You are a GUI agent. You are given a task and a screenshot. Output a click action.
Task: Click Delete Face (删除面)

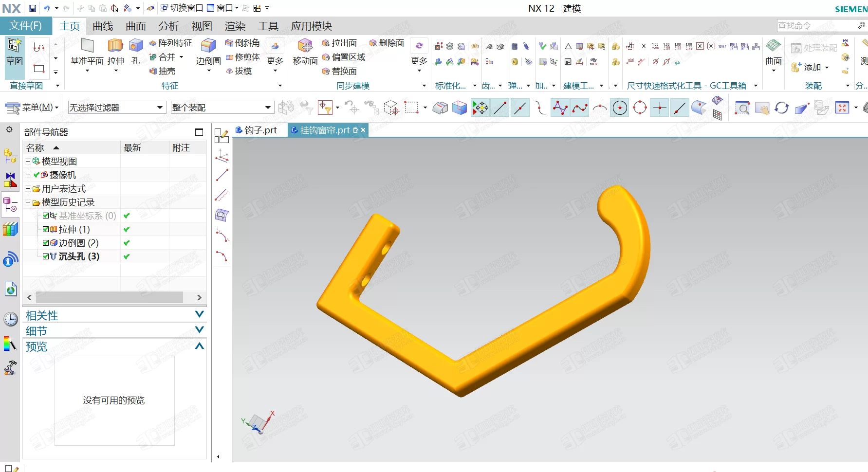click(x=387, y=43)
